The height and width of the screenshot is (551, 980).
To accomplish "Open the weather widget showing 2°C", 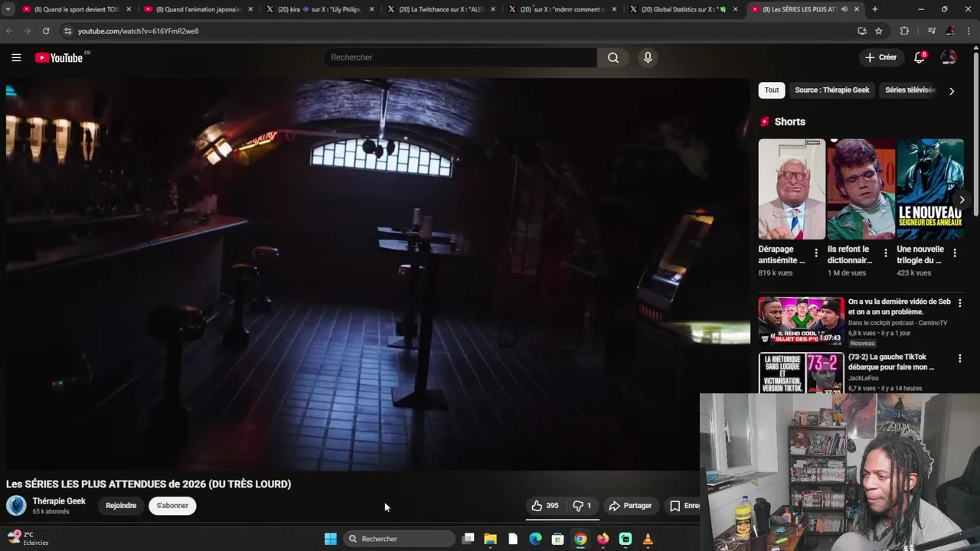I will 28,538.
